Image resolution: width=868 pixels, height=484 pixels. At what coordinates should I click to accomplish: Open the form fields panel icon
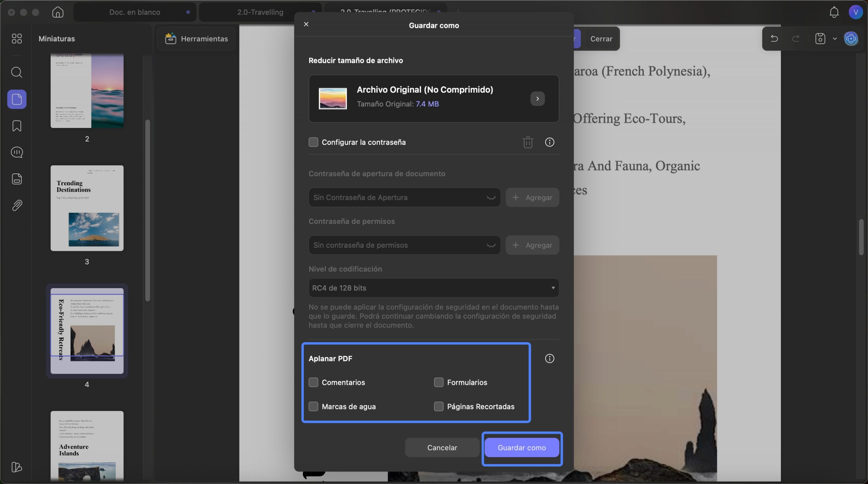coord(17,179)
